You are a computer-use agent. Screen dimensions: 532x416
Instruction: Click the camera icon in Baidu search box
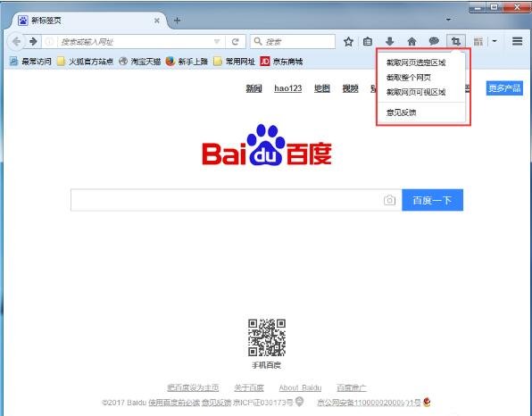click(389, 200)
